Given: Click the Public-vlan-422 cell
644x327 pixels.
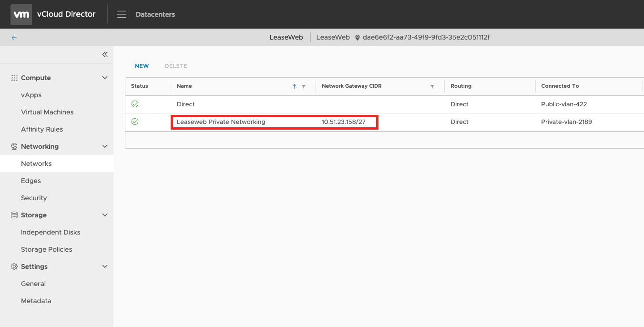Looking at the screenshot, I should [x=564, y=104].
